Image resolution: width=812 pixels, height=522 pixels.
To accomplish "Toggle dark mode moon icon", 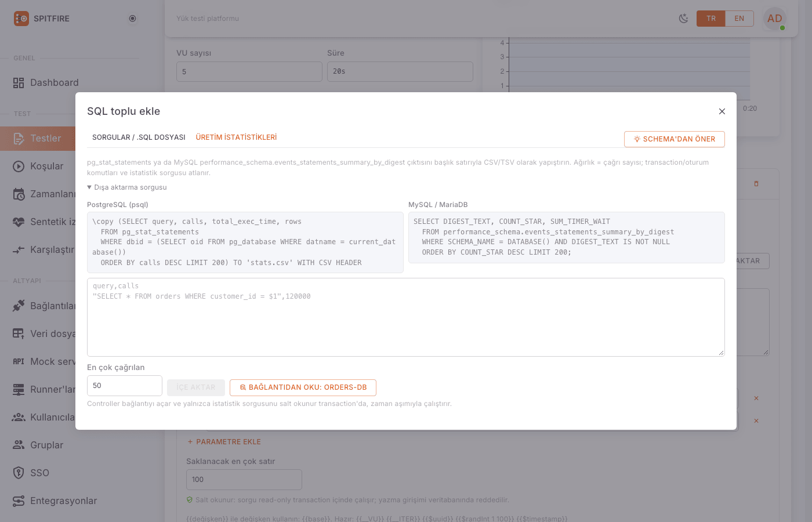I will click(684, 19).
